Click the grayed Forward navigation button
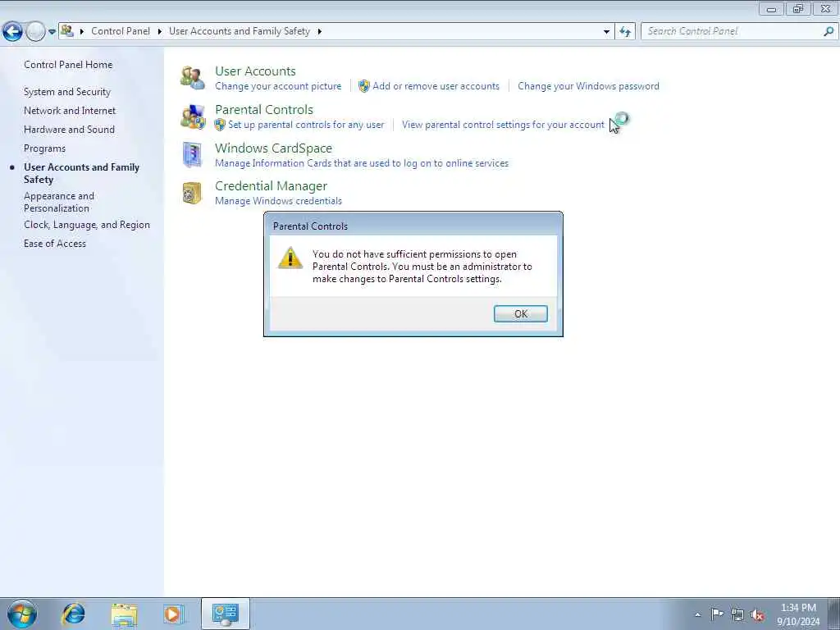The image size is (840, 630). (x=36, y=32)
